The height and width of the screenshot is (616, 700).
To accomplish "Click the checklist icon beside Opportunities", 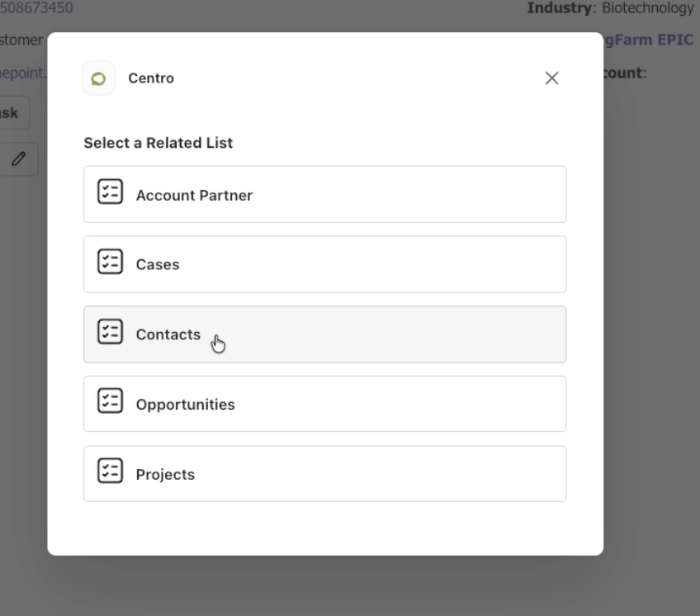I will pos(111,400).
